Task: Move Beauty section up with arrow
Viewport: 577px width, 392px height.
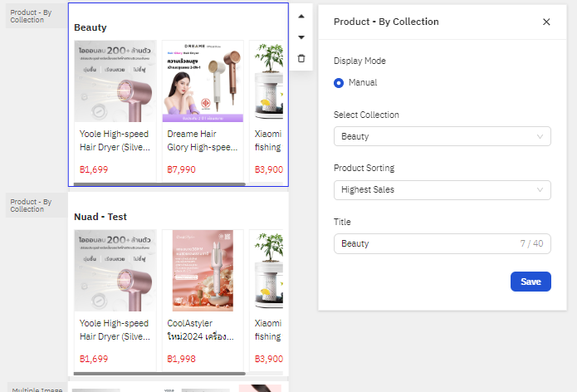Action: [x=301, y=17]
